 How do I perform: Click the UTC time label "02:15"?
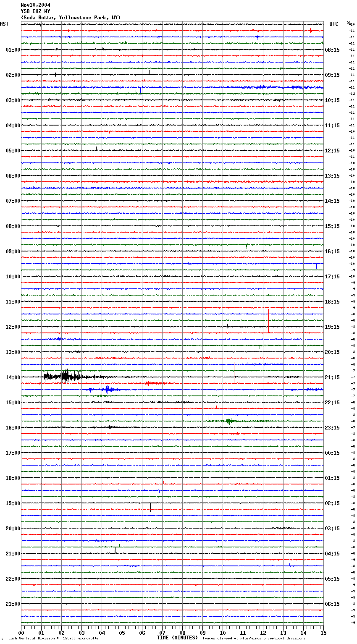point(332,503)
